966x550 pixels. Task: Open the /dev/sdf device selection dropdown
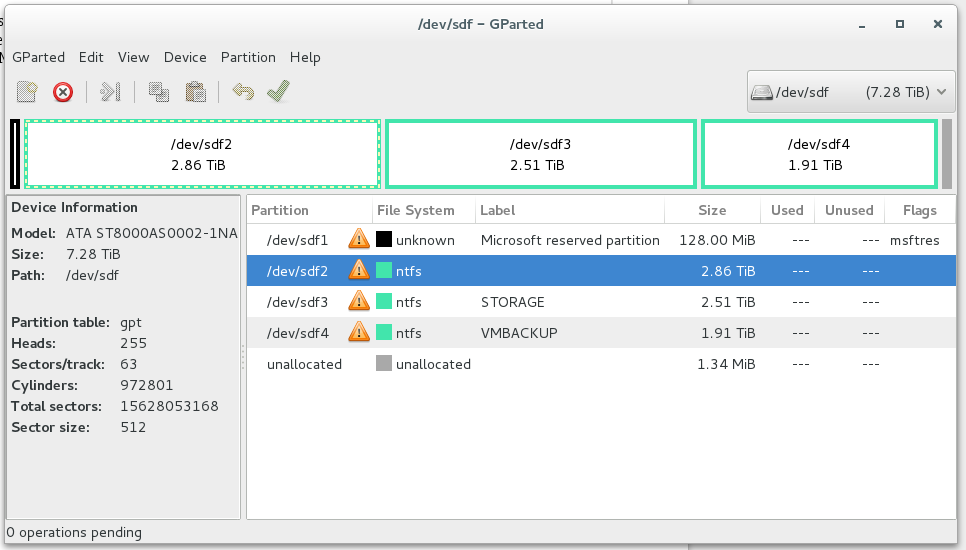851,92
